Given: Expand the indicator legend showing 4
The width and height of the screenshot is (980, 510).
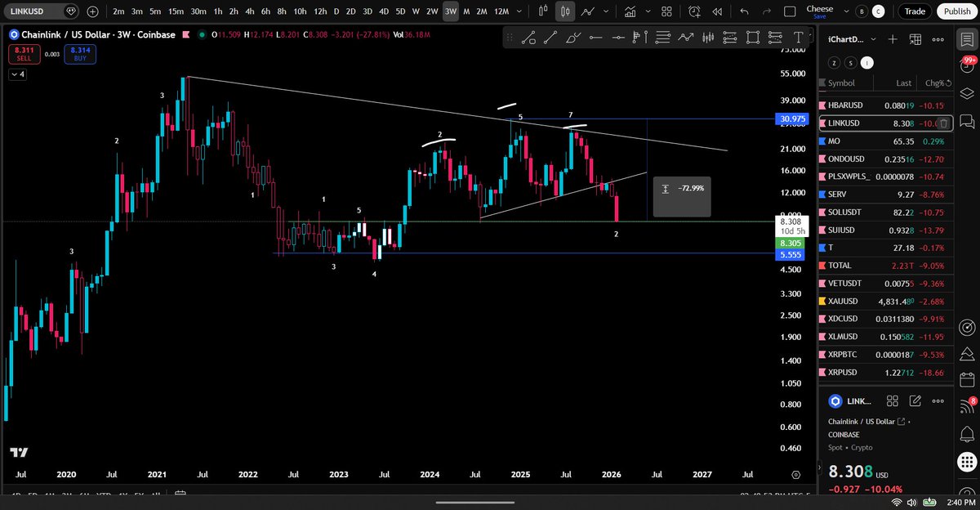Looking at the screenshot, I should point(17,74).
